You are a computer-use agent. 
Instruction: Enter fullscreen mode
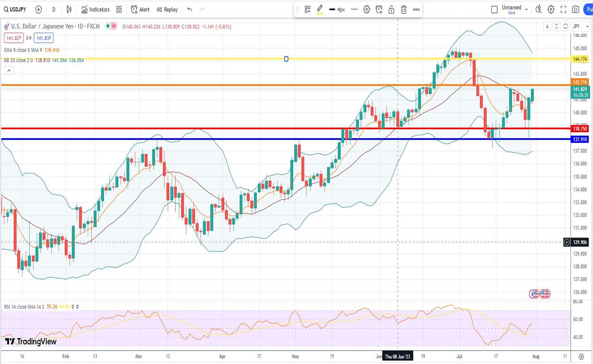(x=563, y=10)
